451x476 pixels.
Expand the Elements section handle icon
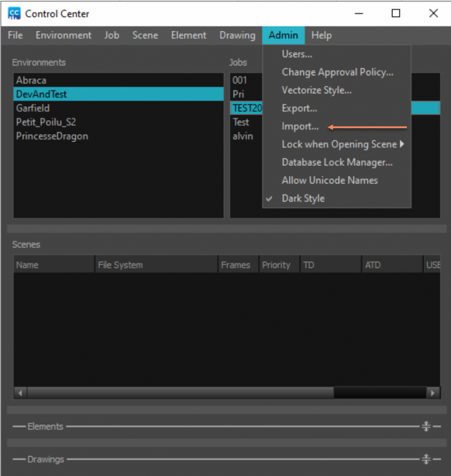pyautogui.click(x=426, y=426)
